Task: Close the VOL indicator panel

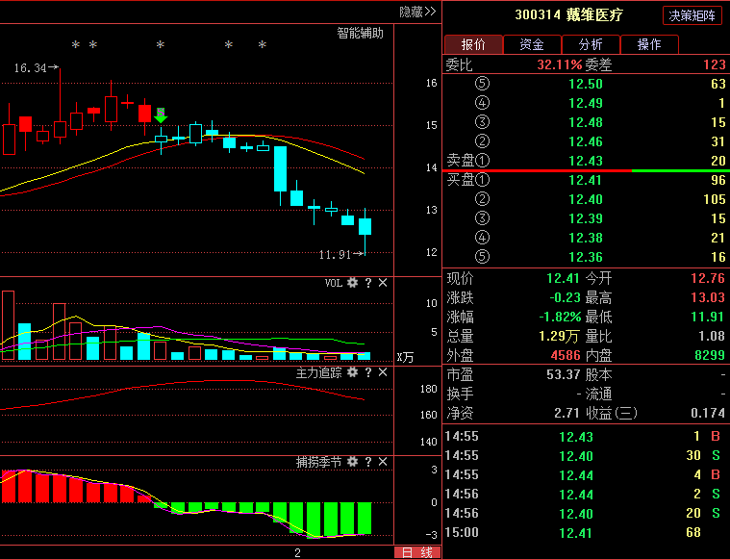Action: [x=383, y=283]
